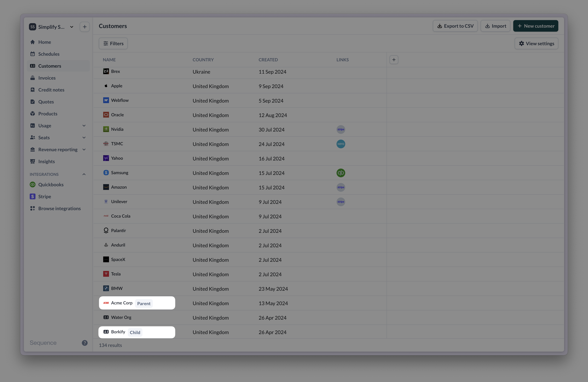Expand the Seats submenu chevron
The image size is (588, 382).
(84, 138)
